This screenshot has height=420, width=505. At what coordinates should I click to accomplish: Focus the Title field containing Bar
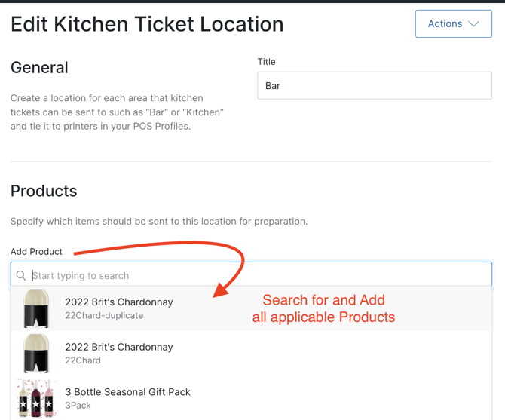[375, 86]
